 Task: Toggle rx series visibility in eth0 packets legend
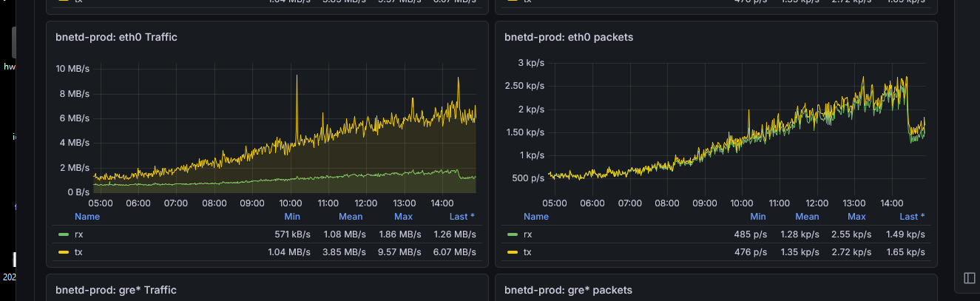coord(528,234)
